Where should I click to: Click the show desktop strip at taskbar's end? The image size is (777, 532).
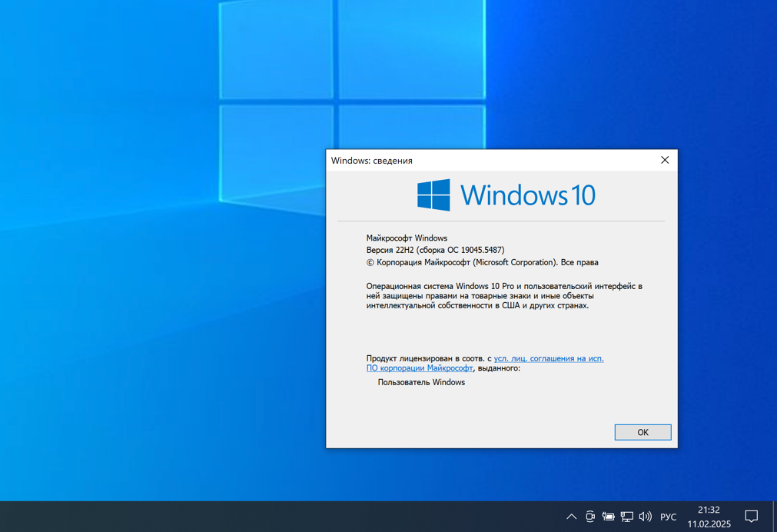pos(775,516)
